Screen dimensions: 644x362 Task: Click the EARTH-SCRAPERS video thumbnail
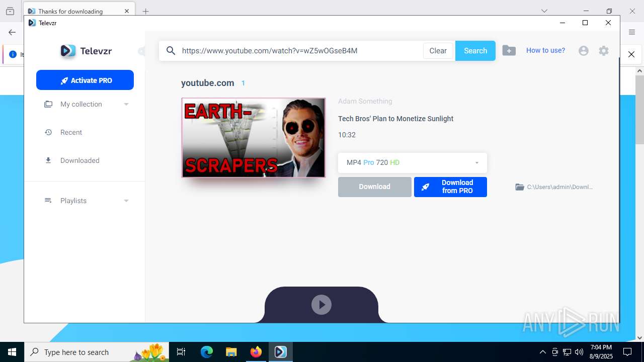254,138
